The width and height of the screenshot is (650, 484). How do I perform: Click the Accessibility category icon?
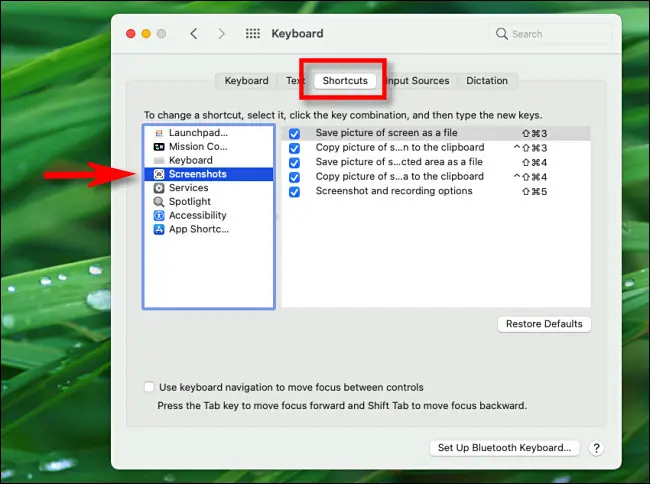[x=159, y=215]
